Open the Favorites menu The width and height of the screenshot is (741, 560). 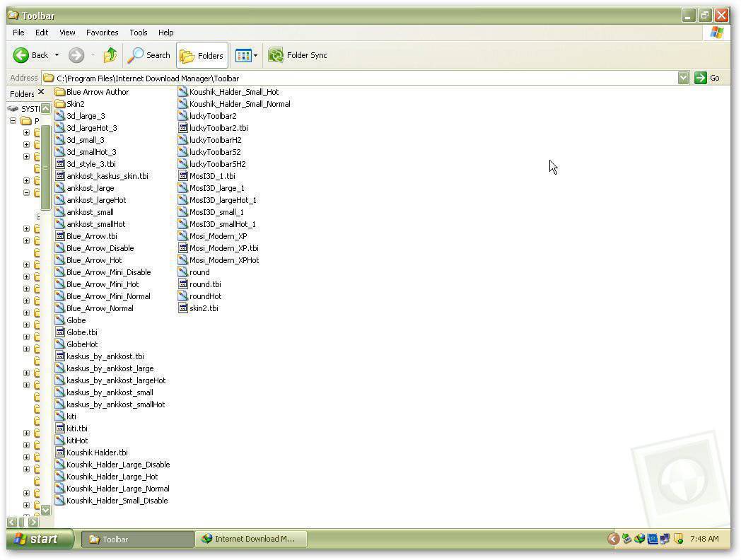tap(102, 33)
